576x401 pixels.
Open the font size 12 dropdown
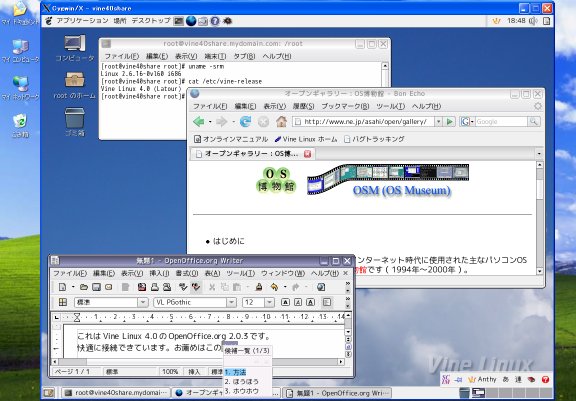tap(269, 303)
